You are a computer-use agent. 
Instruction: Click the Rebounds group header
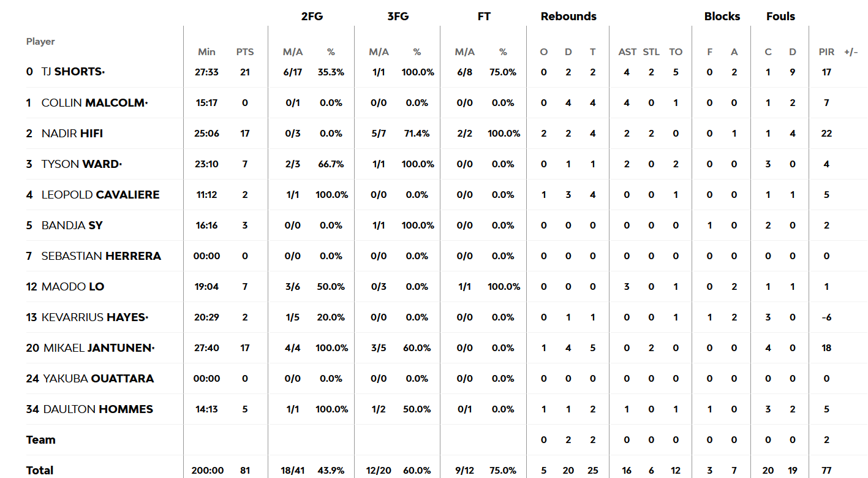tap(568, 17)
